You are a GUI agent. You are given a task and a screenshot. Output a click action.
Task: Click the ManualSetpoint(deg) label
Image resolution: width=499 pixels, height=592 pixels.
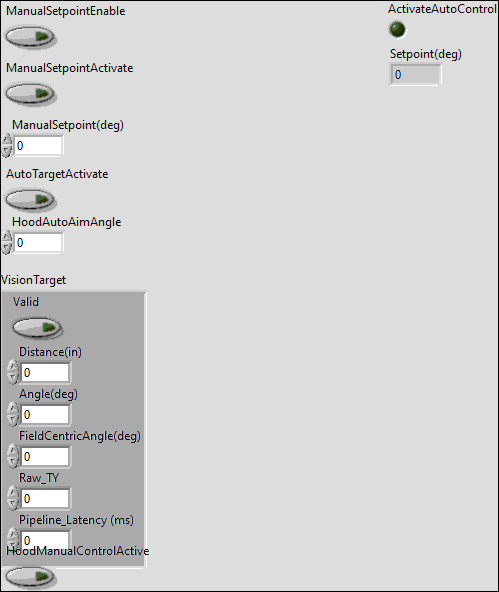tap(68, 125)
